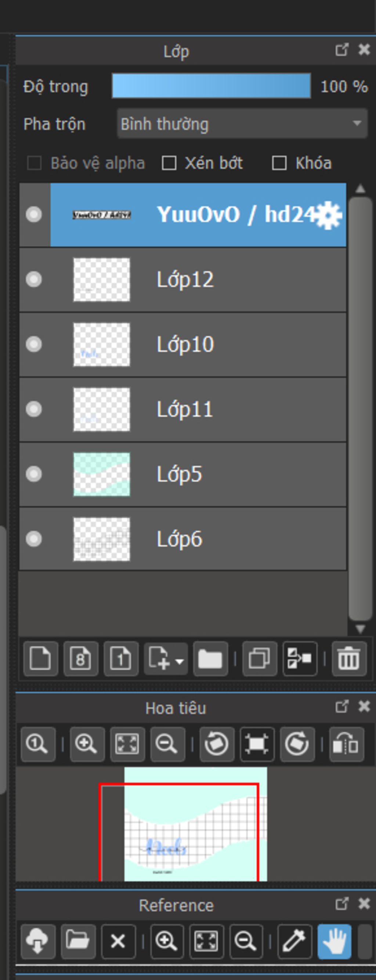Toggle visibility of the Lớp5 layer

(34, 474)
